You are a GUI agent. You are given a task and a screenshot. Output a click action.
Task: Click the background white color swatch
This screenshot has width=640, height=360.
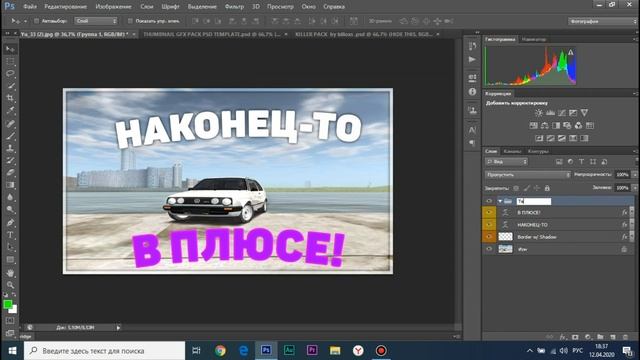pyautogui.click(x=14, y=310)
